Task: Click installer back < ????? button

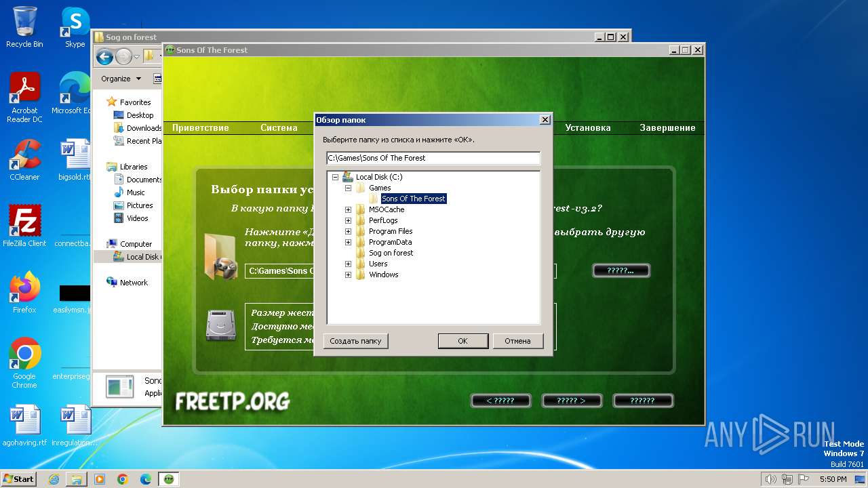Action: pos(500,401)
